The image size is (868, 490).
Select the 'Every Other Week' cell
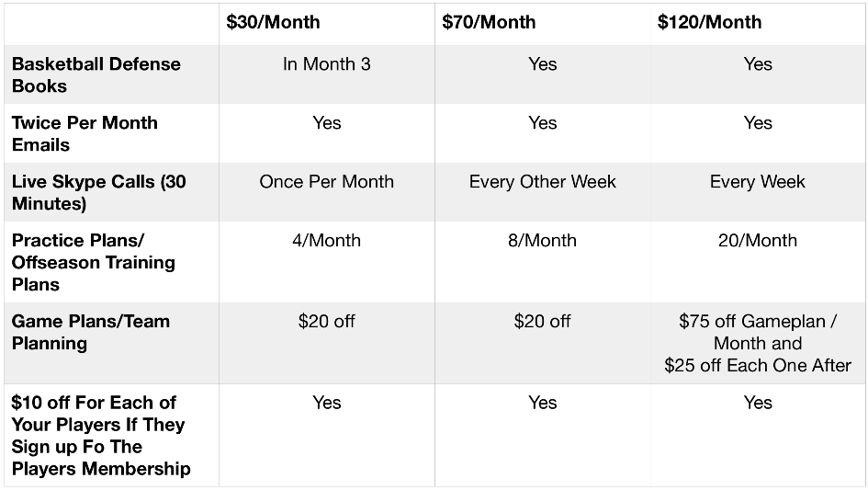(543, 182)
